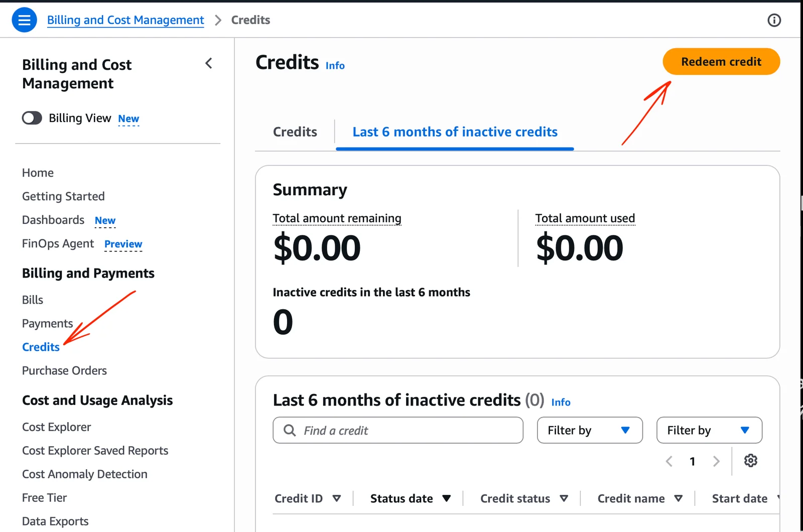This screenshot has width=803, height=532.
Task: Open the second Filter by dropdown
Action: click(x=709, y=430)
